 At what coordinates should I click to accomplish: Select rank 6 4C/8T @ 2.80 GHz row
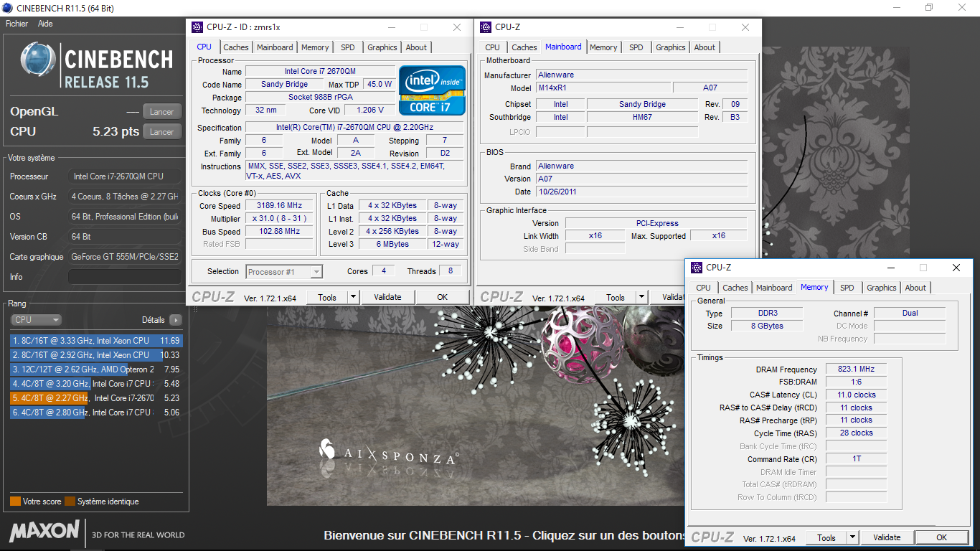(x=96, y=413)
